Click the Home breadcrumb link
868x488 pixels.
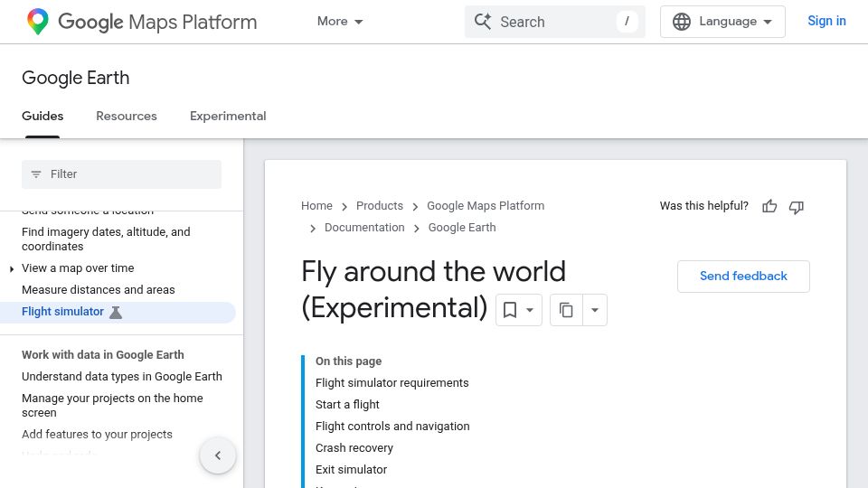pos(316,206)
